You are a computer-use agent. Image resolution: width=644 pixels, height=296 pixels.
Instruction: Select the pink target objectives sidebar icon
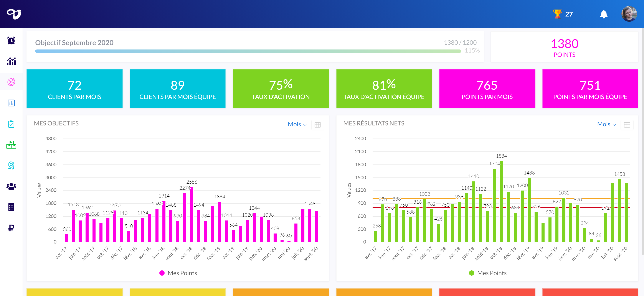pyautogui.click(x=11, y=82)
